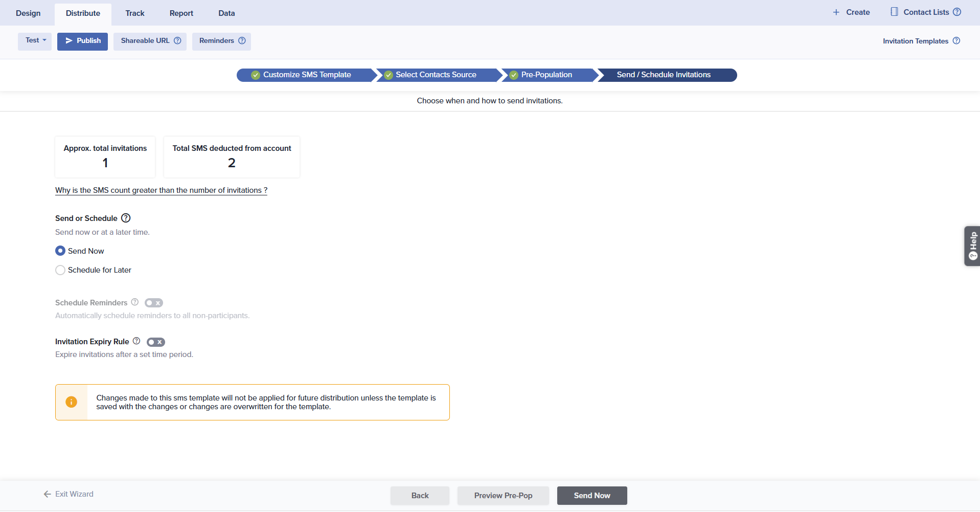The image size is (980, 512).
Task: Open the side Help panel tab
Action: coord(972,246)
